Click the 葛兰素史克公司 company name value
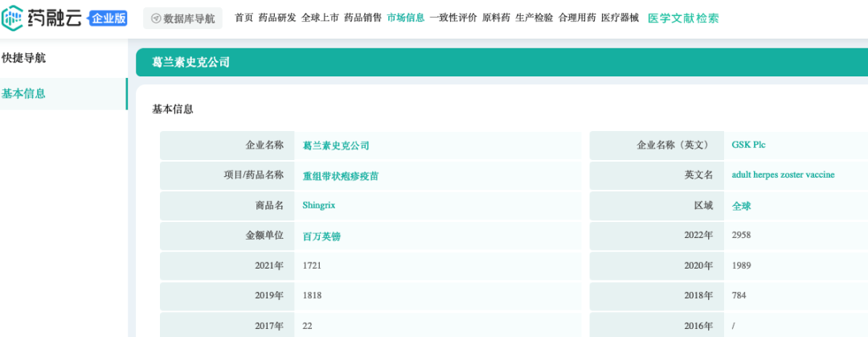 (x=336, y=146)
